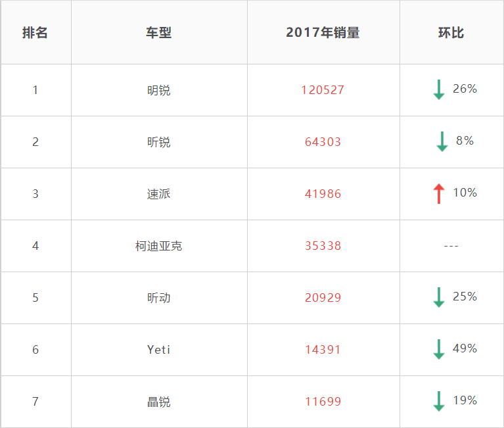Click the sales number 11699

[323, 402]
